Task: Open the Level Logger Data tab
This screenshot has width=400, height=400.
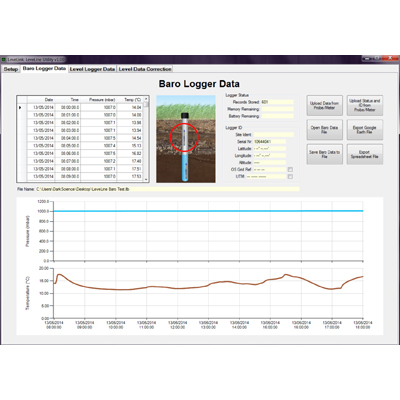Action: (92, 69)
